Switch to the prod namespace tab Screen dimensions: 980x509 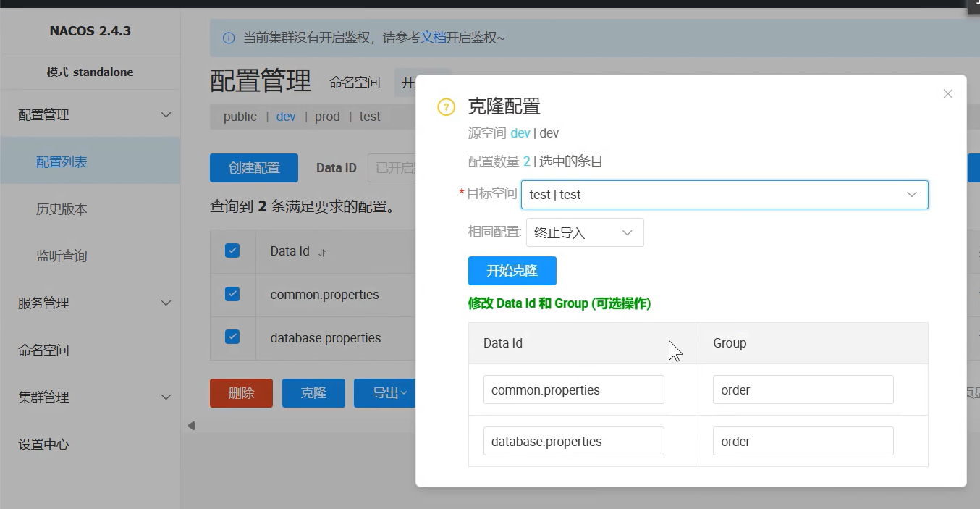click(327, 117)
